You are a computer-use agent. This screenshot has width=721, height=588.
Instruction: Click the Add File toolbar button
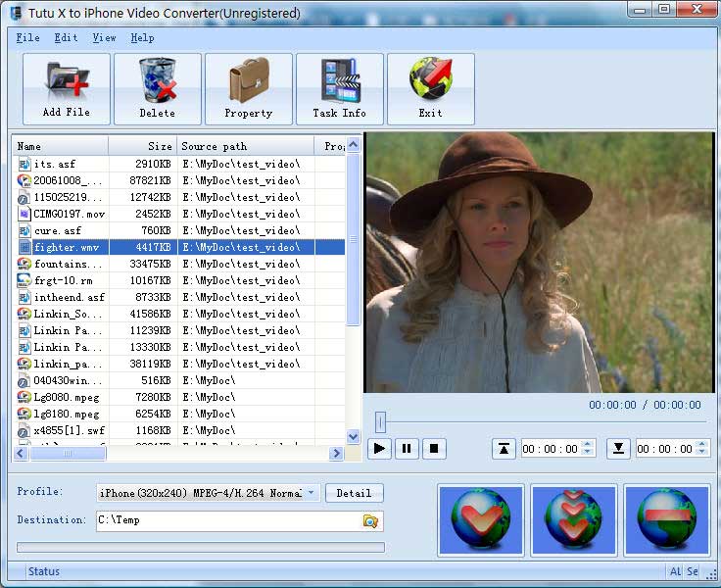tap(67, 89)
